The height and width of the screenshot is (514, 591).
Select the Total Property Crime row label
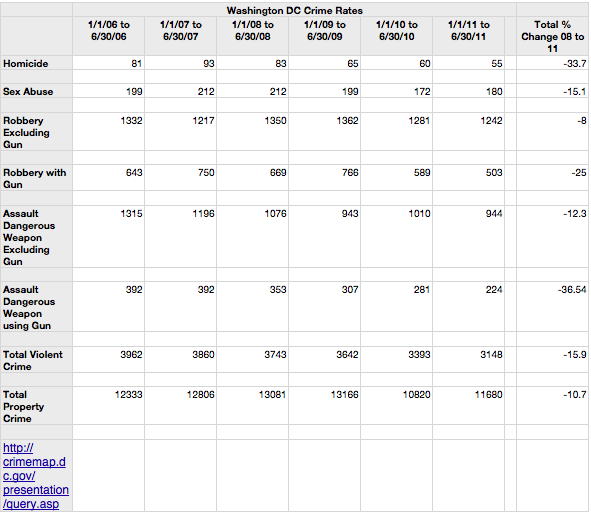tap(23, 407)
